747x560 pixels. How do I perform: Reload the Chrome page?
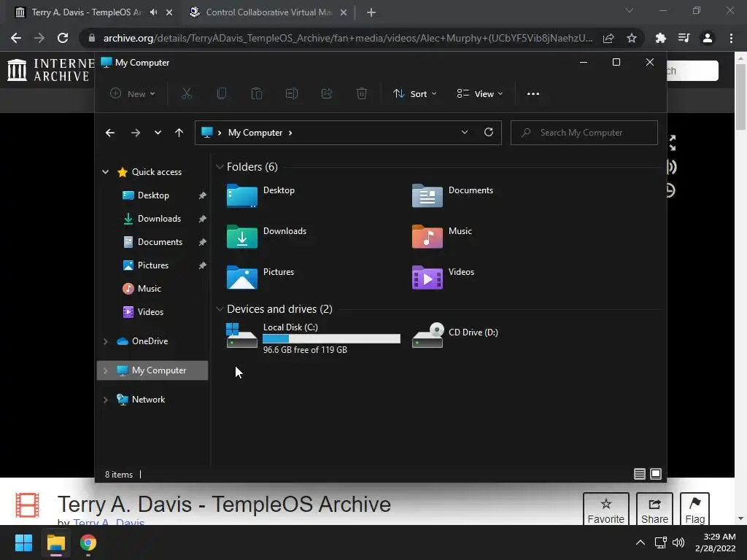(x=63, y=38)
